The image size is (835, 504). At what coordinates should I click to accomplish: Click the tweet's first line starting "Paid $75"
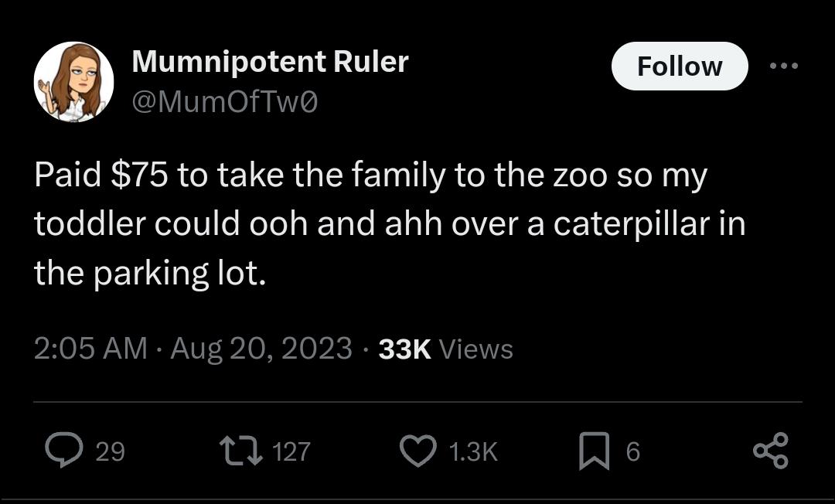(x=370, y=176)
